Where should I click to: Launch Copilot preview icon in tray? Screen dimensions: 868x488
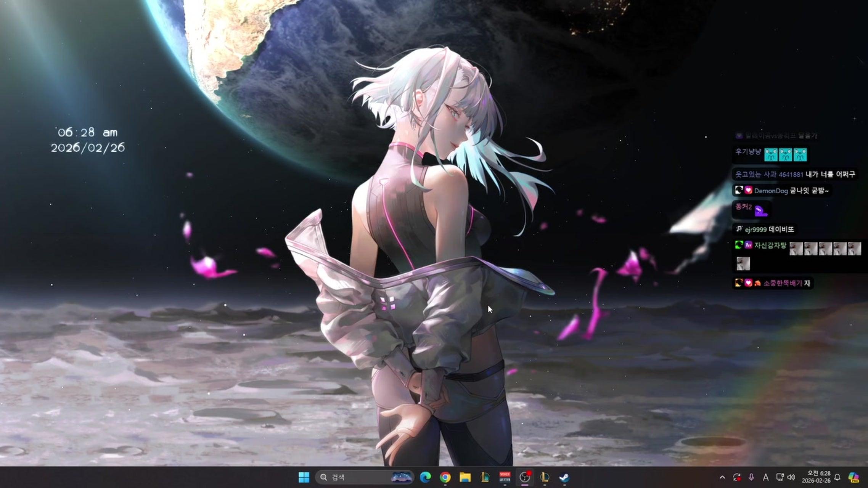coord(854,477)
